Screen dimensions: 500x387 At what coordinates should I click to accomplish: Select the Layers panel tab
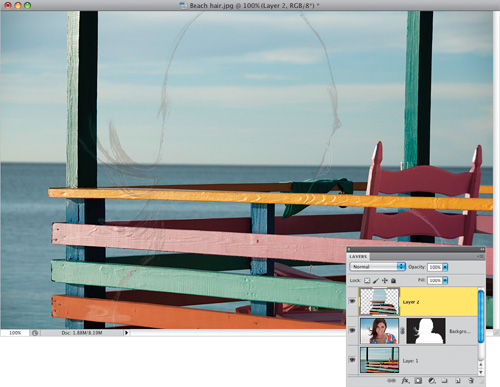pyautogui.click(x=358, y=257)
